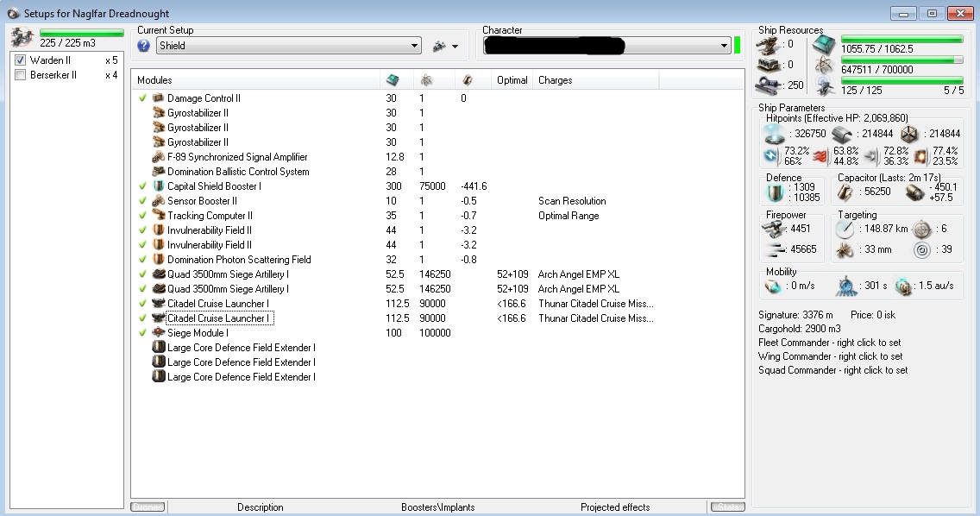Click the Sensor Booster II module icon
The image size is (980, 516).
point(158,200)
